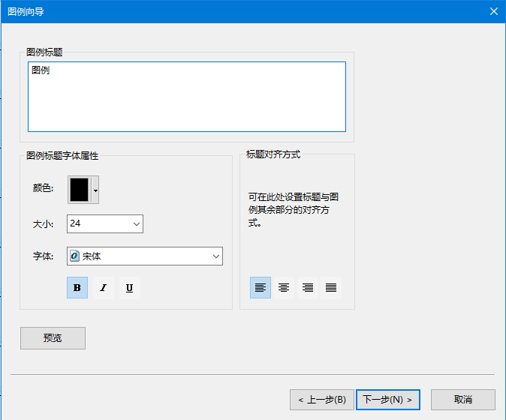
Task: Click the alignment description text
Action: (294, 210)
